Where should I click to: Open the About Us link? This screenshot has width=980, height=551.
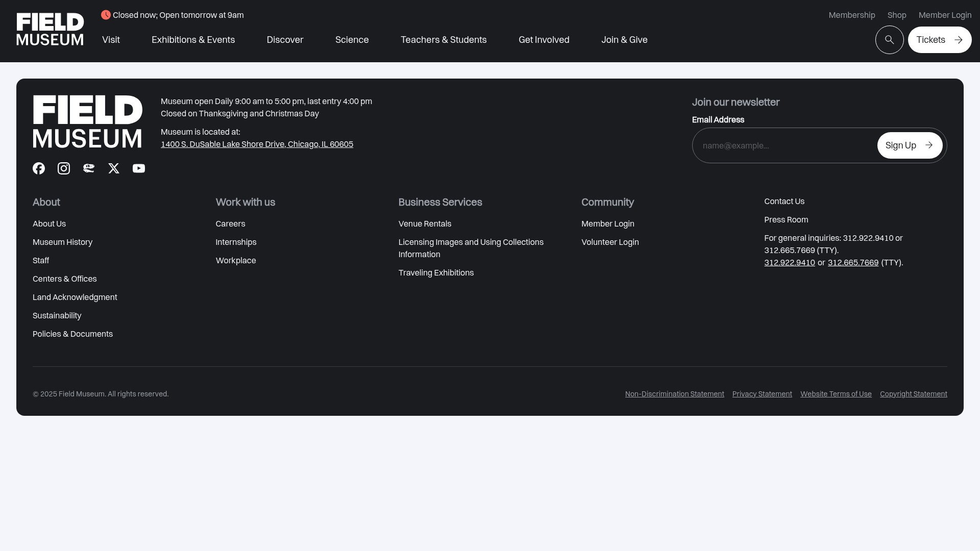click(49, 224)
